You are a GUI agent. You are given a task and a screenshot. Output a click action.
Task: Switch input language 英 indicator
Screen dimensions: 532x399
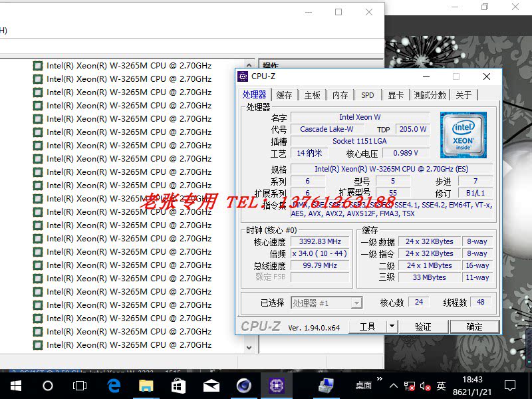click(x=441, y=386)
